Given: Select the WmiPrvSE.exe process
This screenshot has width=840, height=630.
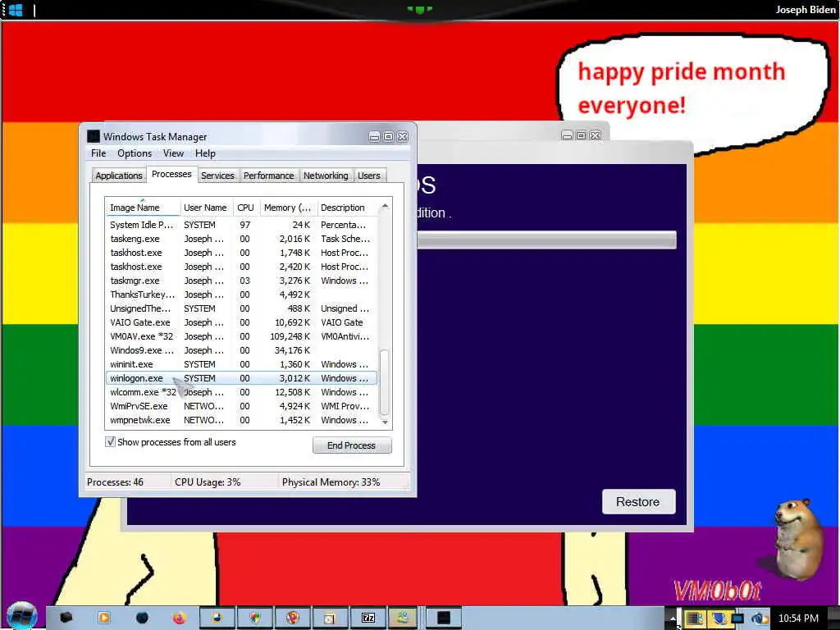Looking at the screenshot, I should click(241, 405).
